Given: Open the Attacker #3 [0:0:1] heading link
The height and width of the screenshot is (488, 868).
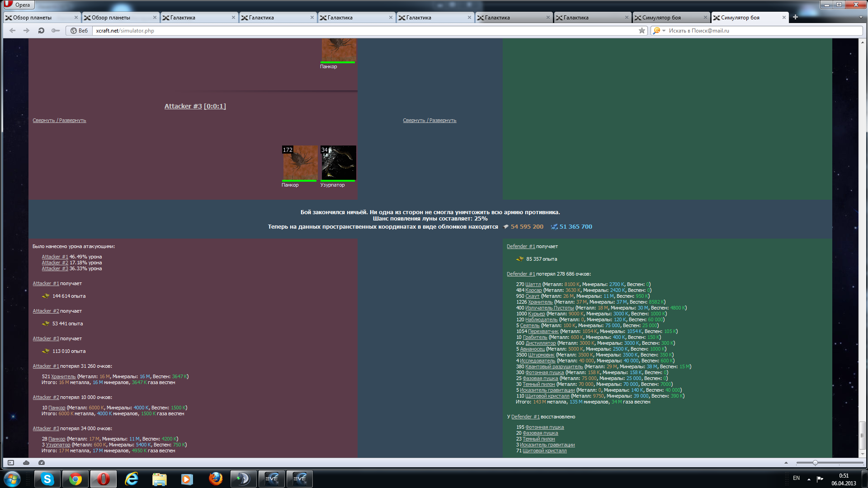Looking at the screenshot, I should click(x=195, y=106).
